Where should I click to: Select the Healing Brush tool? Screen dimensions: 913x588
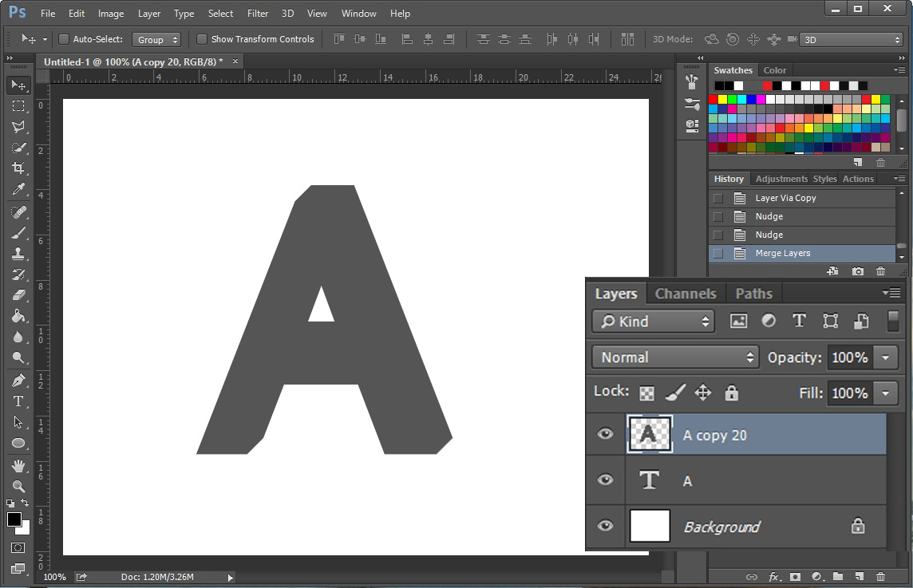(18, 212)
